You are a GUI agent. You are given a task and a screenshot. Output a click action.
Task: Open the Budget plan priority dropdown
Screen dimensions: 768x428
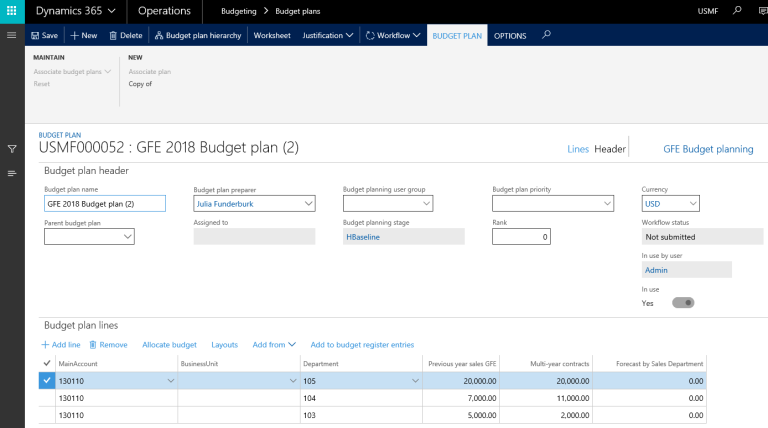pos(606,204)
